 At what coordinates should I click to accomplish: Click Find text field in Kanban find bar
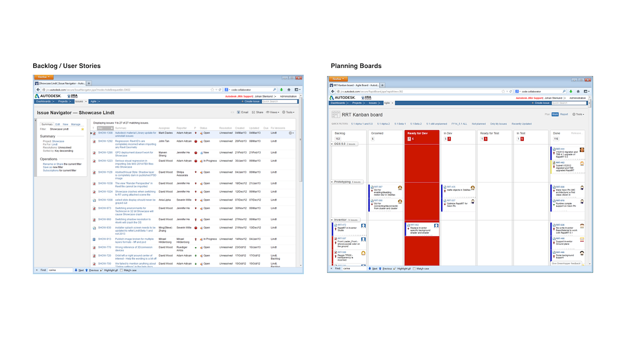tap(354, 268)
